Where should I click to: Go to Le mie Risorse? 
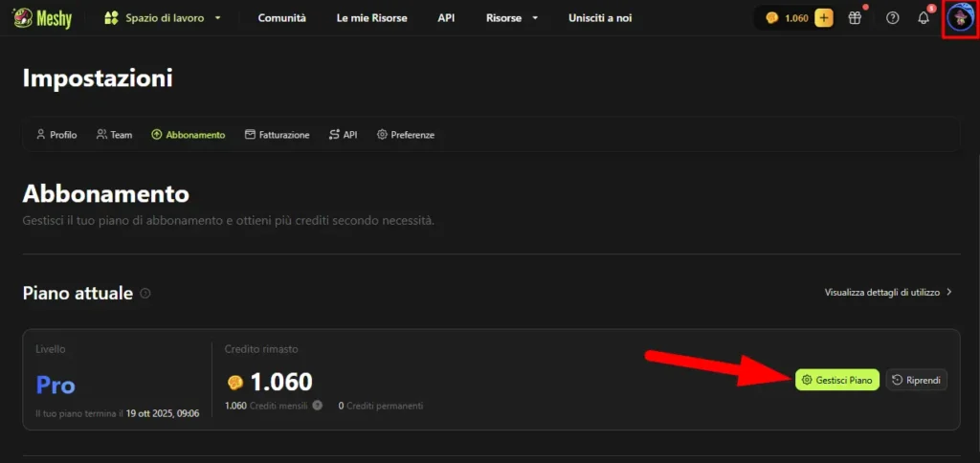click(x=371, y=18)
